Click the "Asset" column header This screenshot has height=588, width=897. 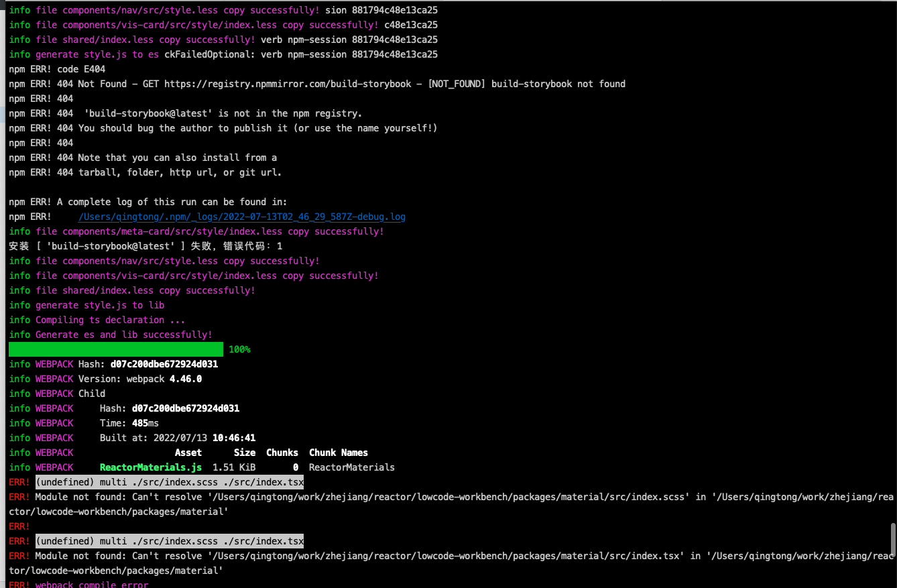[x=188, y=453]
